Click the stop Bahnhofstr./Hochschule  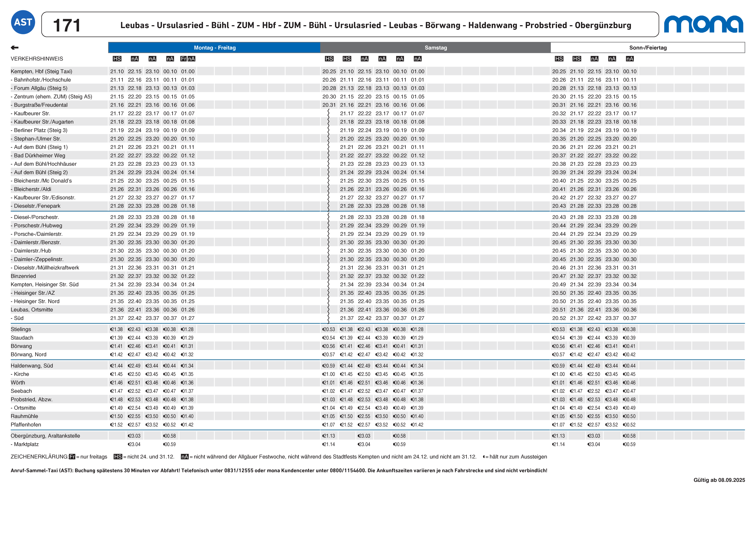coord(41,80)
